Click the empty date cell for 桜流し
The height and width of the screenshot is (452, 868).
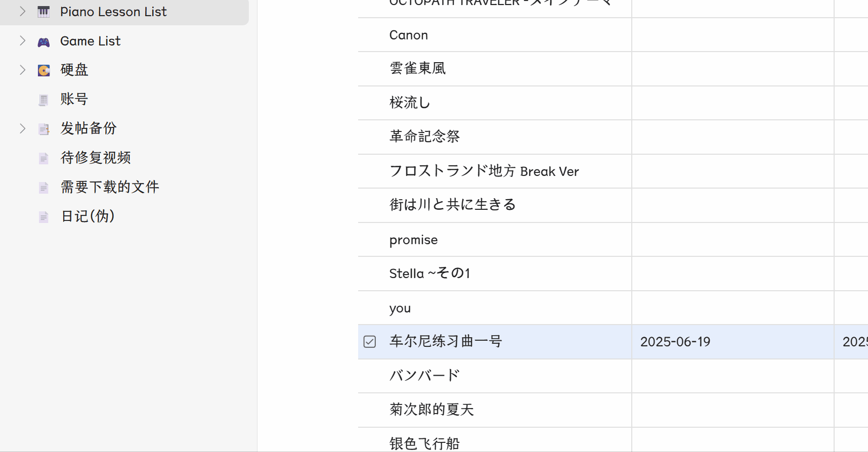click(x=732, y=103)
